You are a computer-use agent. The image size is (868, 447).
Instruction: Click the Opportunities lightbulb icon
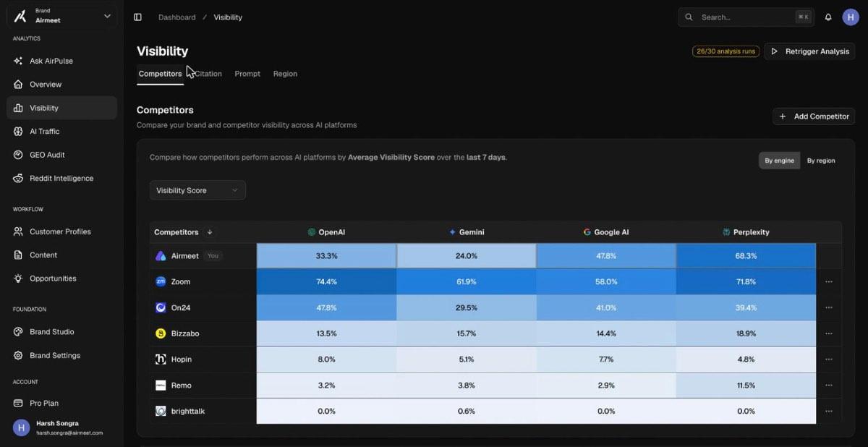pyautogui.click(x=18, y=278)
